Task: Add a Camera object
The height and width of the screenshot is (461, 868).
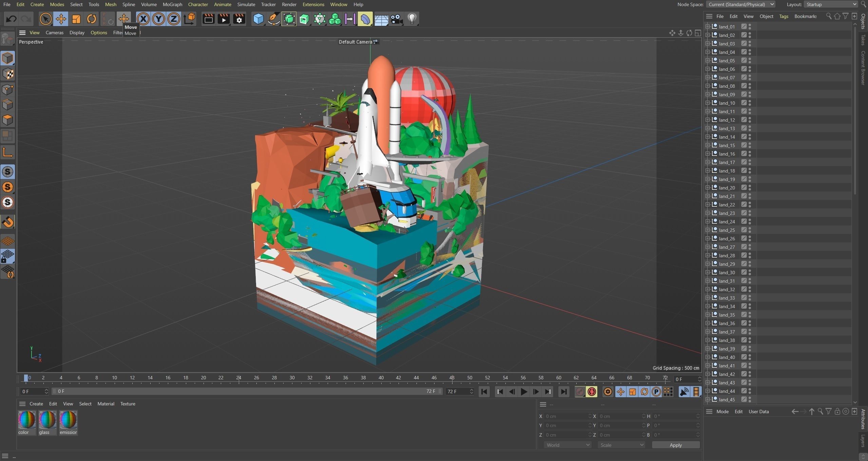Action: point(396,19)
